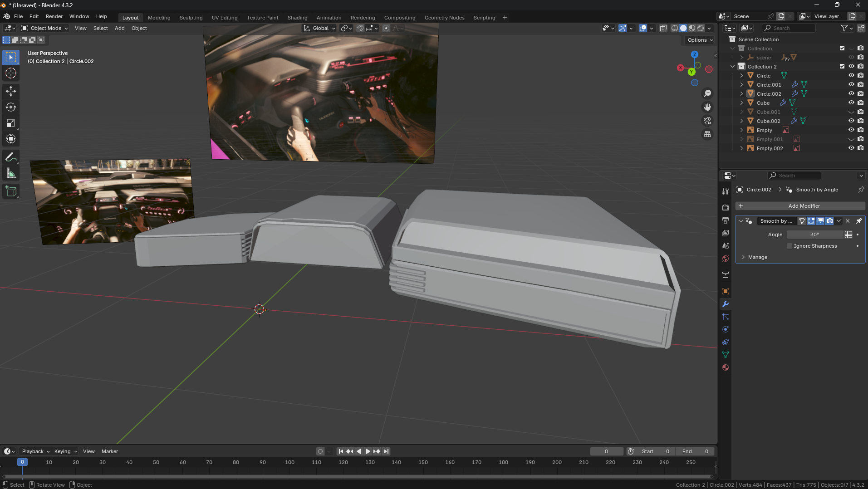Toggle camera view in viewport

(707, 121)
